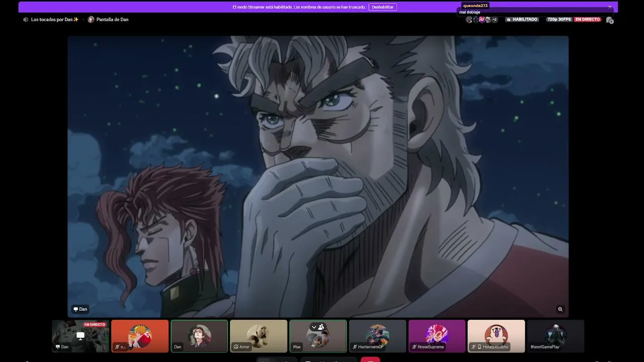This screenshot has height=362, width=644.
Task: Expand the chevron dropdown on Max's tile
Action: pos(314,327)
